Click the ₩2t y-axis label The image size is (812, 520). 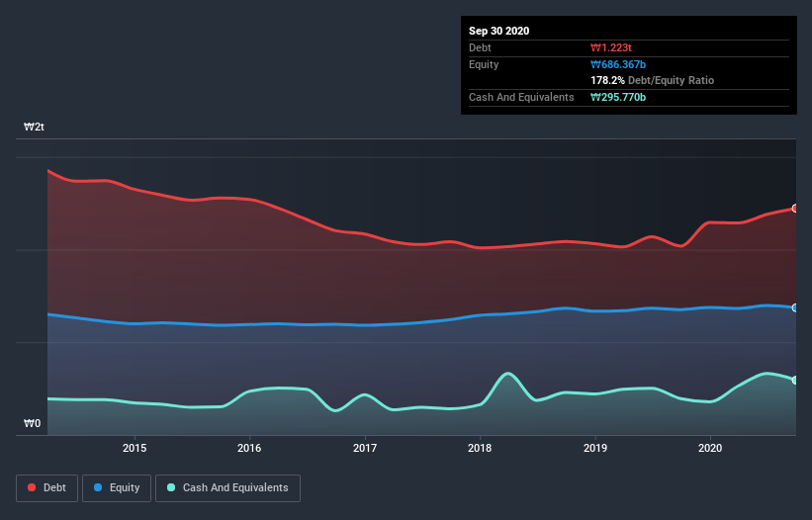tap(35, 127)
